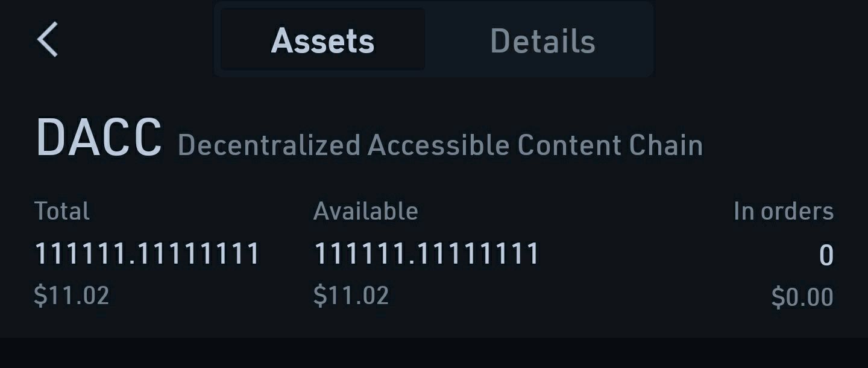
Task: Click the whole-number part of Available balance
Action: (360, 253)
